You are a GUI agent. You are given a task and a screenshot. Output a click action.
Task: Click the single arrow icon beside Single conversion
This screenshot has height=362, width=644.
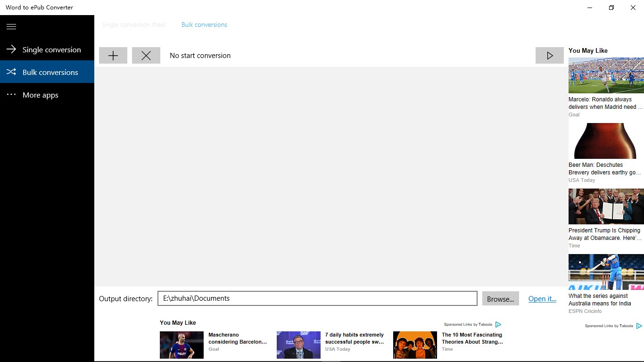(11, 49)
